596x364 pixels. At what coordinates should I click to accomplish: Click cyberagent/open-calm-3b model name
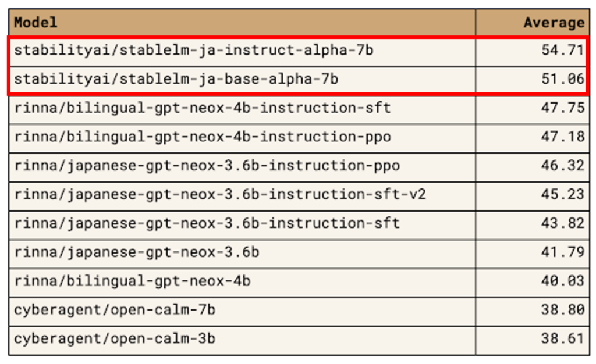pyautogui.click(x=115, y=338)
